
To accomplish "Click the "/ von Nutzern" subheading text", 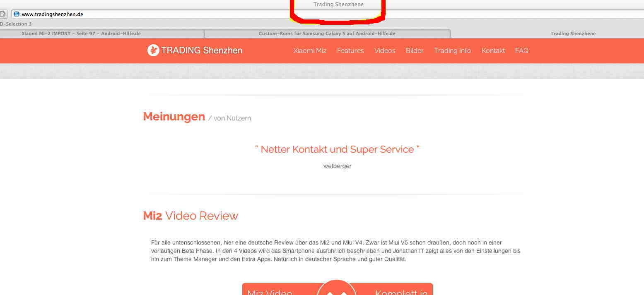I will [x=229, y=118].
